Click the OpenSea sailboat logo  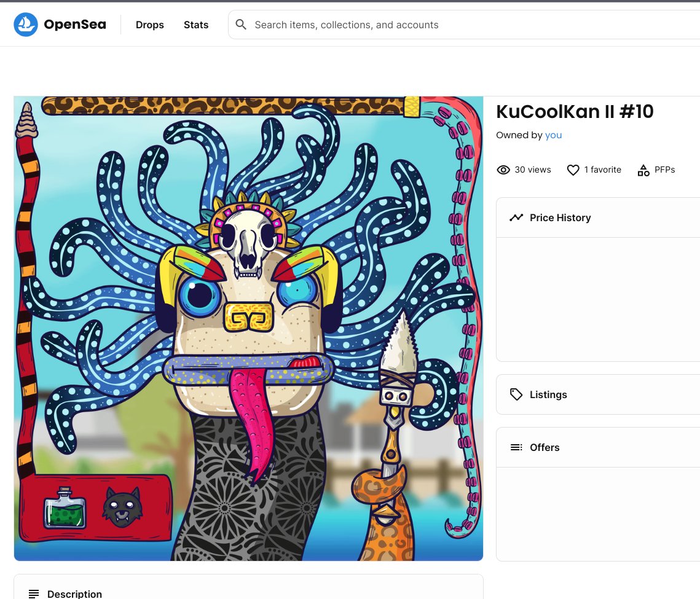coord(26,25)
